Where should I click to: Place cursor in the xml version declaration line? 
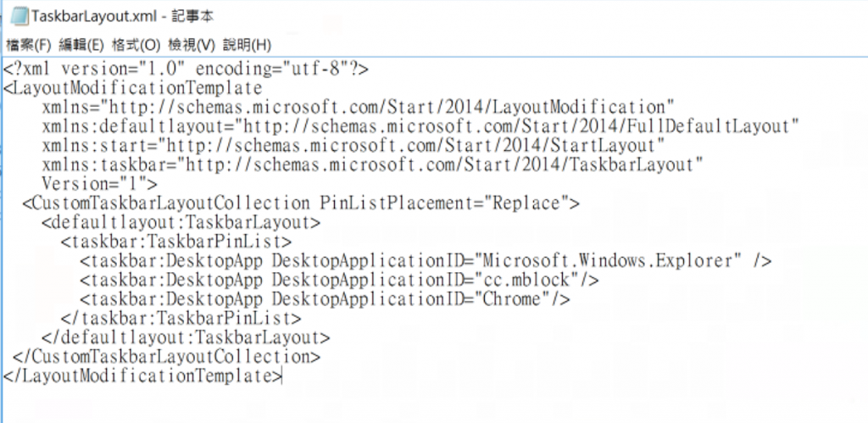[186, 70]
